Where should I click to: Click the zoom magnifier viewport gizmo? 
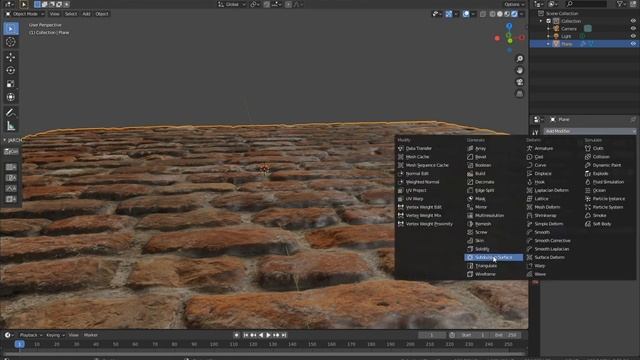click(x=520, y=59)
